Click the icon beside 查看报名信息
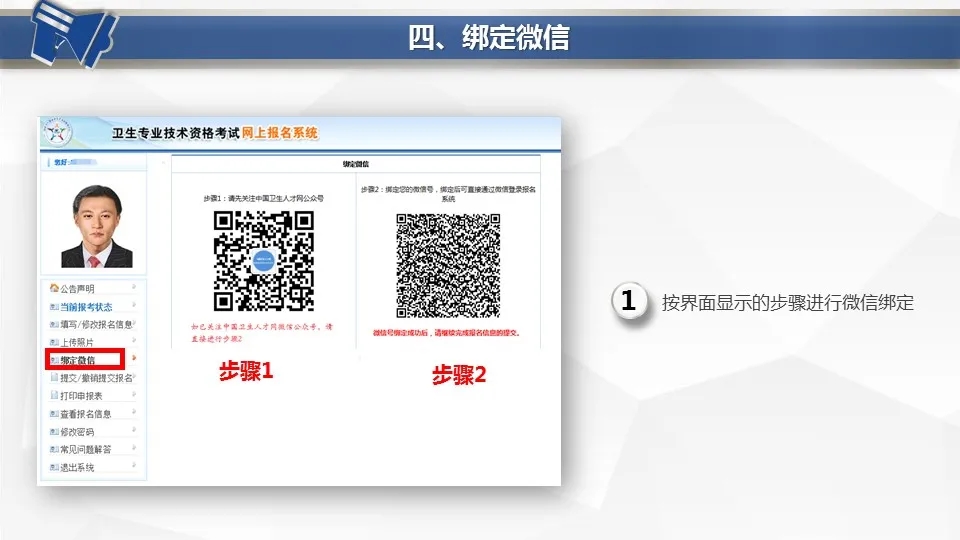 click(54, 414)
